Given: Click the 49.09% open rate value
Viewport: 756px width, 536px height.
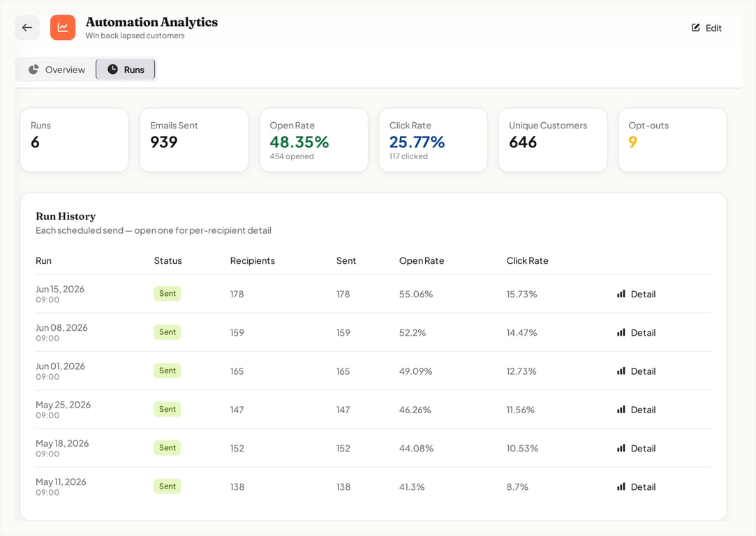Looking at the screenshot, I should (415, 371).
